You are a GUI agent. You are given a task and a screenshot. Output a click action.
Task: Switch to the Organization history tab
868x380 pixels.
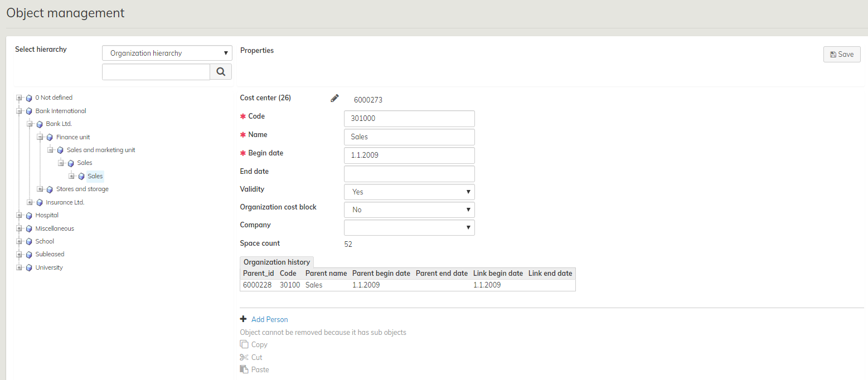[x=277, y=262]
